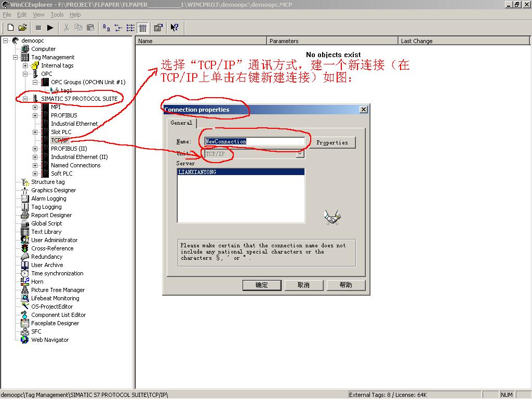Switch to List view icon
This screenshot has height=399, width=532.
[130, 28]
